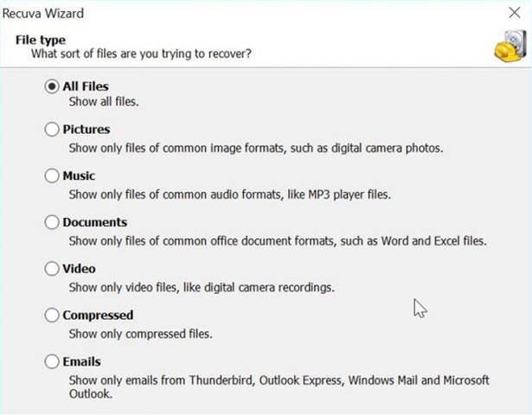Click the 'Show only compressed files' description

tap(140, 334)
